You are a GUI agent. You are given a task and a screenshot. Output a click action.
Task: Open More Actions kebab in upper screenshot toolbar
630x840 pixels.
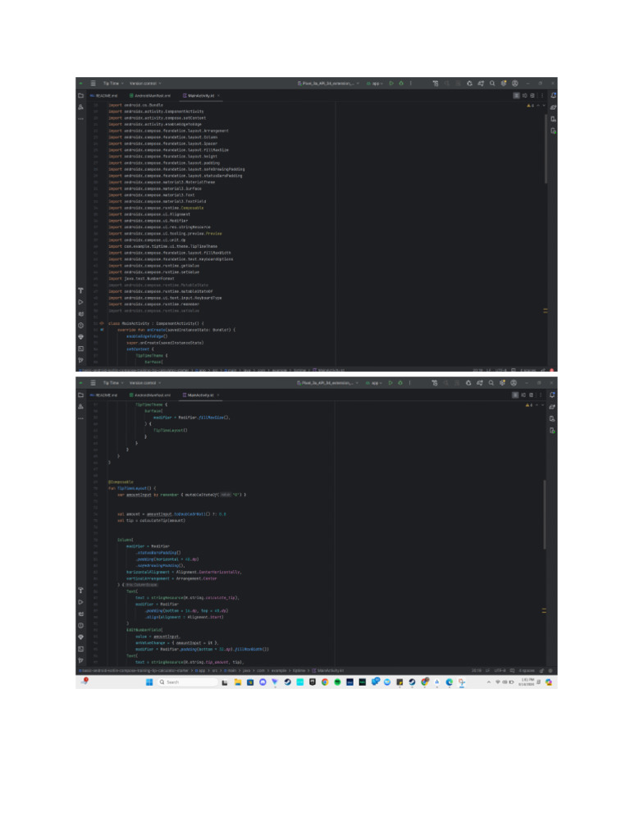click(411, 83)
